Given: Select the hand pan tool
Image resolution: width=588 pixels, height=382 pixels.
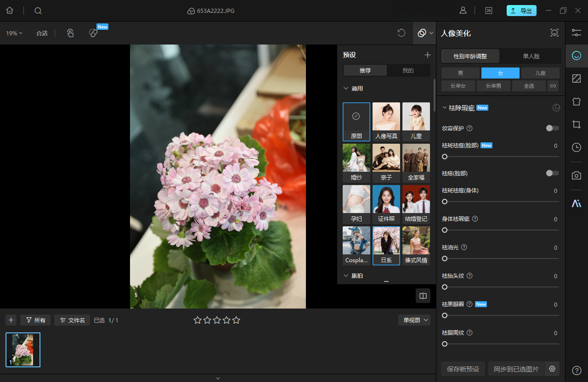Looking at the screenshot, I should tap(70, 33).
